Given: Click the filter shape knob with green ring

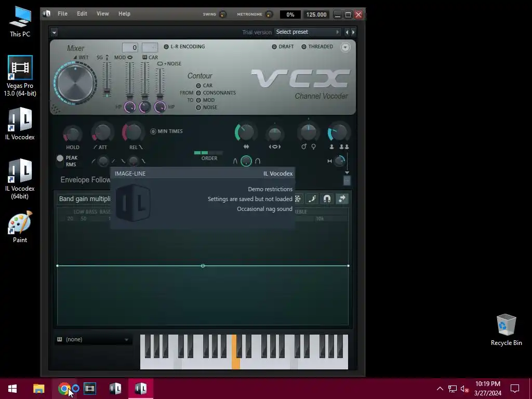Looking at the screenshot, I should click(x=246, y=161).
